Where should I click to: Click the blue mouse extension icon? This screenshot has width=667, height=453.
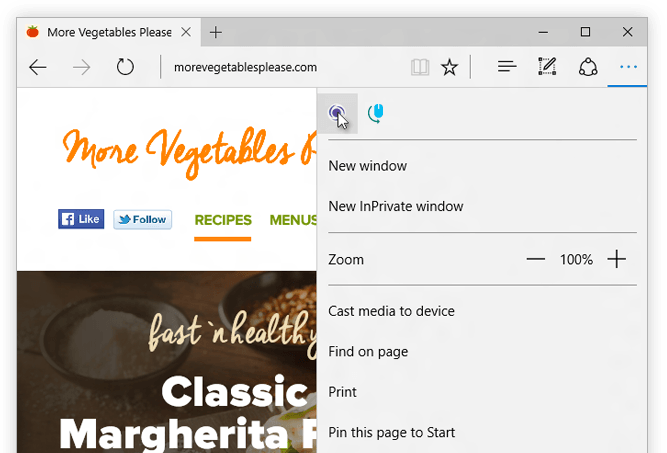(x=376, y=114)
